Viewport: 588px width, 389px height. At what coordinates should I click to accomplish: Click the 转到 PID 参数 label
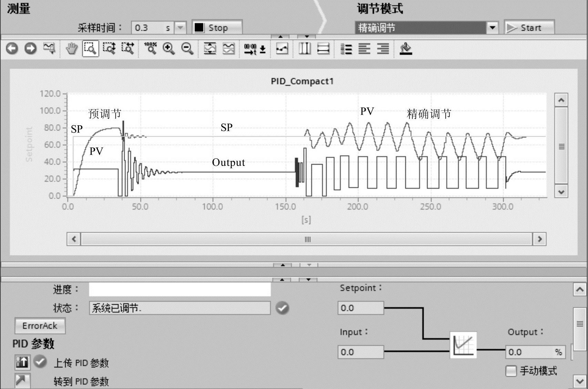point(81,381)
